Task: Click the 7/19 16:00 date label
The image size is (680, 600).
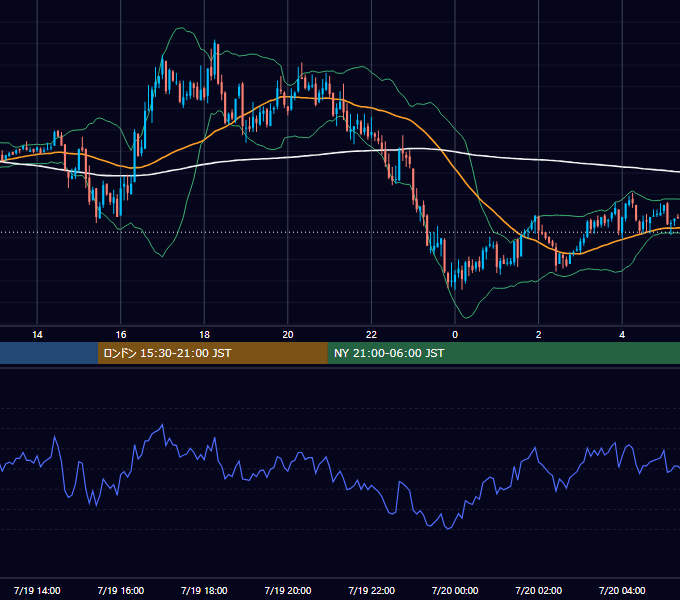Action: click(x=121, y=590)
